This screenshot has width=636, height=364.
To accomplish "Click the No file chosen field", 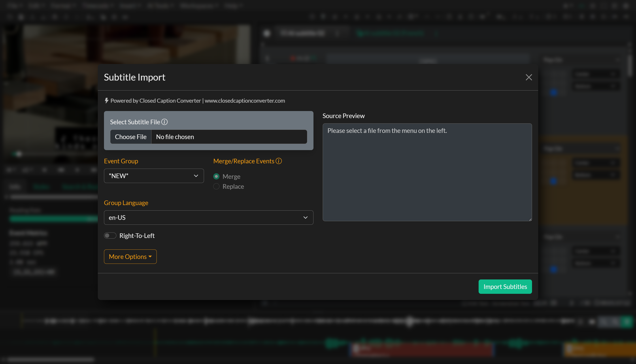I will click(x=229, y=137).
